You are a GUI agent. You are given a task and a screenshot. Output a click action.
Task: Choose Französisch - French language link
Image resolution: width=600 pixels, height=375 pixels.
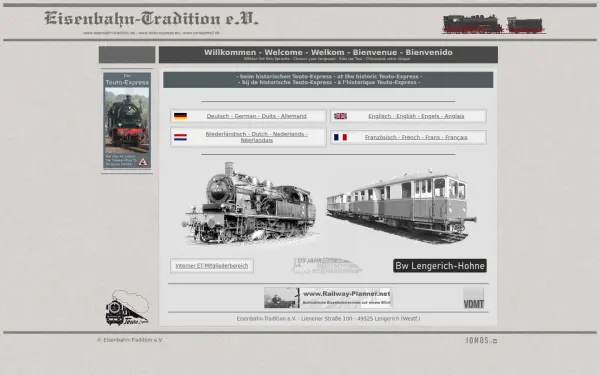click(x=416, y=137)
